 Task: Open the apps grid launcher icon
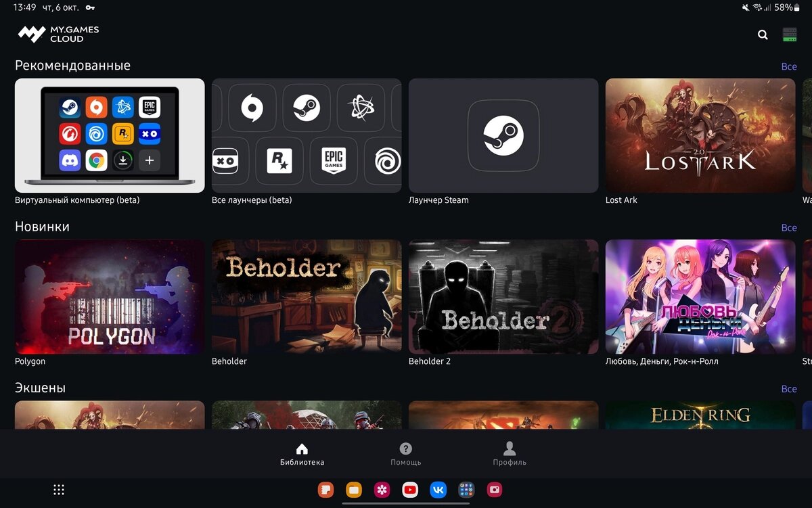point(59,490)
